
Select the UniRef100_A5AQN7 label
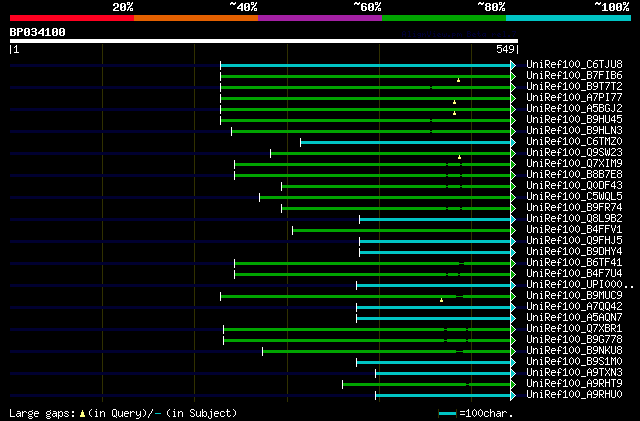[574, 318]
